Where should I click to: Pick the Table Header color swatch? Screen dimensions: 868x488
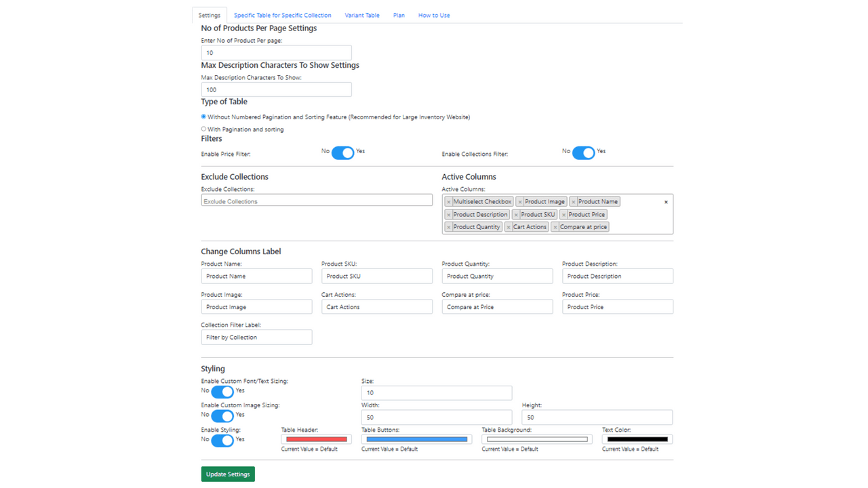(x=317, y=439)
